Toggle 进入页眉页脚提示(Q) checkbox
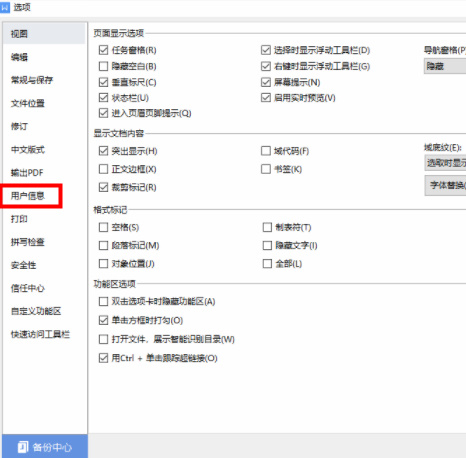Screen dimensions: 466x458 tap(103, 113)
